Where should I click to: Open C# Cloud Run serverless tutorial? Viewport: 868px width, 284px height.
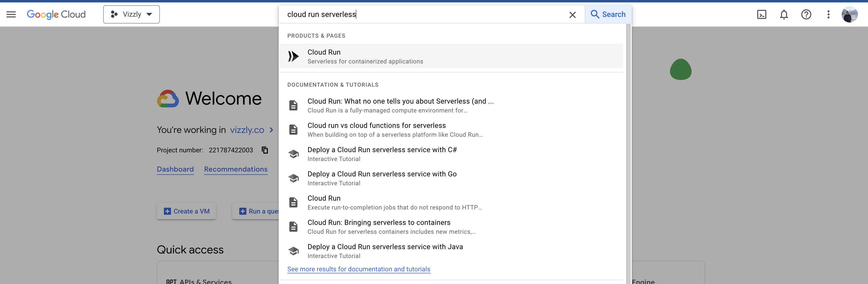(451, 154)
